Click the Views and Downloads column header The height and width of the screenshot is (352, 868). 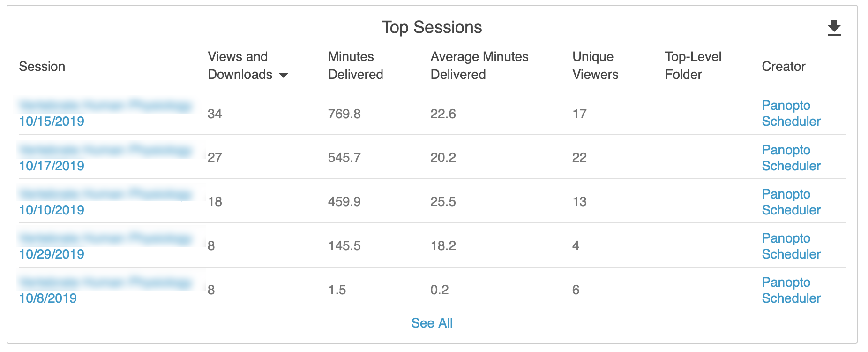tap(239, 65)
